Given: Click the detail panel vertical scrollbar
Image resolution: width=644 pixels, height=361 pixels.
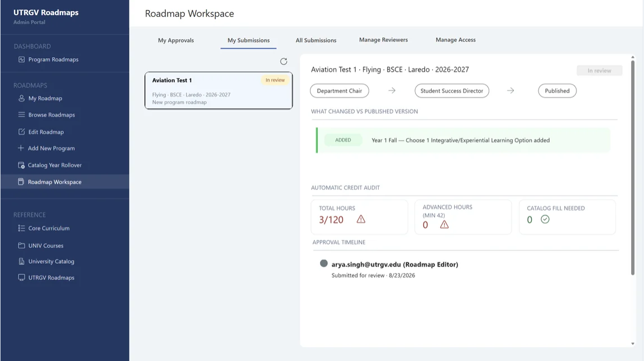Looking at the screenshot, I should click(x=632, y=168).
